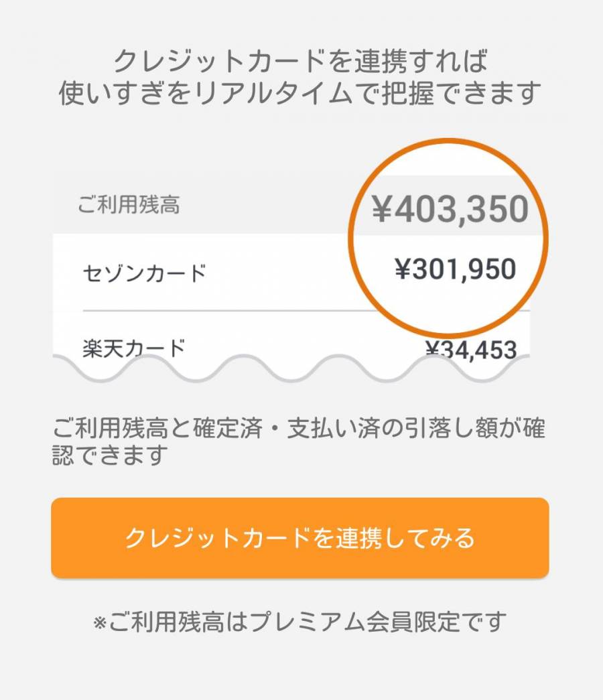Select the 楽天カード row label
The height and width of the screenshot is (700, 603).
coord(134,348)
